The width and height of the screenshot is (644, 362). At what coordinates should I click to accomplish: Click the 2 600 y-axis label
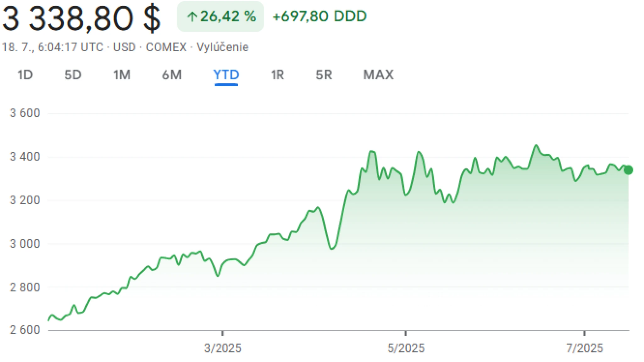click(25, 330)
